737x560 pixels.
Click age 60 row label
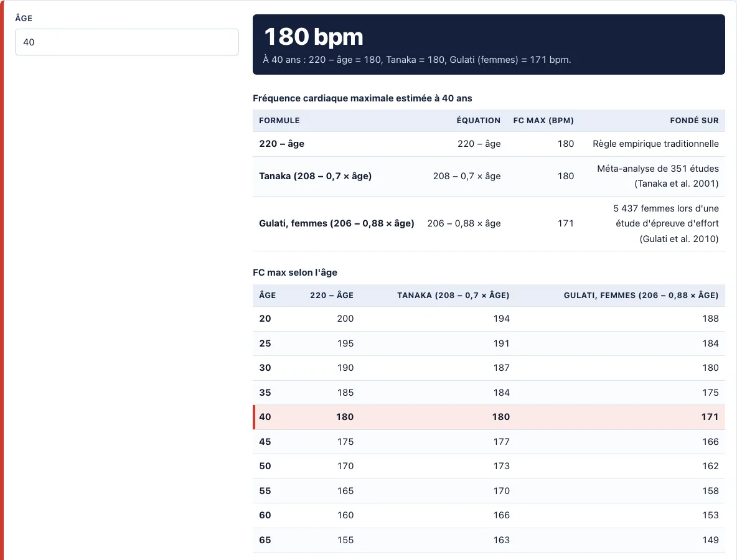click(265, 515)
